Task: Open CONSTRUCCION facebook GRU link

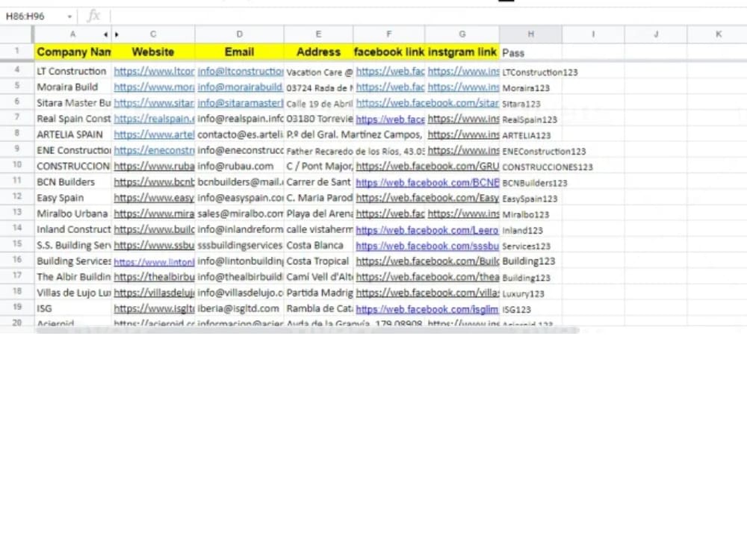Action: pos(427,167)
